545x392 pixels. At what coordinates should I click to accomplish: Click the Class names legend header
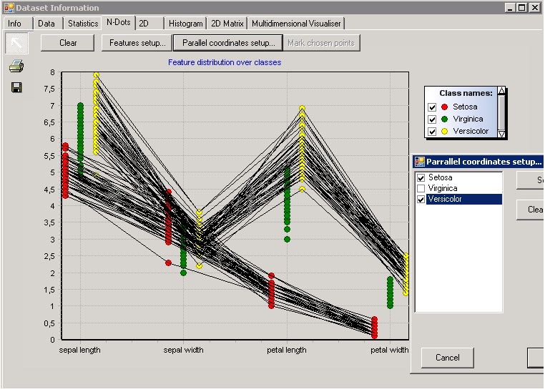pos(466,93)
